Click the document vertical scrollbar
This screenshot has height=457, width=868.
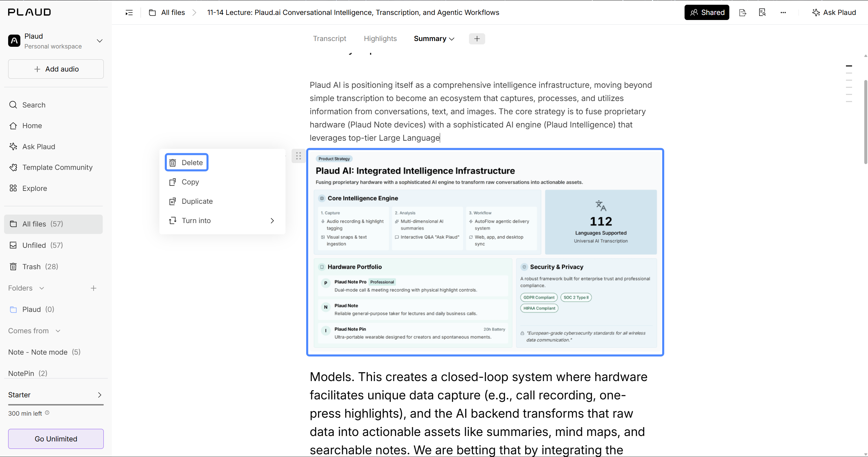click(x=865, y=122)
